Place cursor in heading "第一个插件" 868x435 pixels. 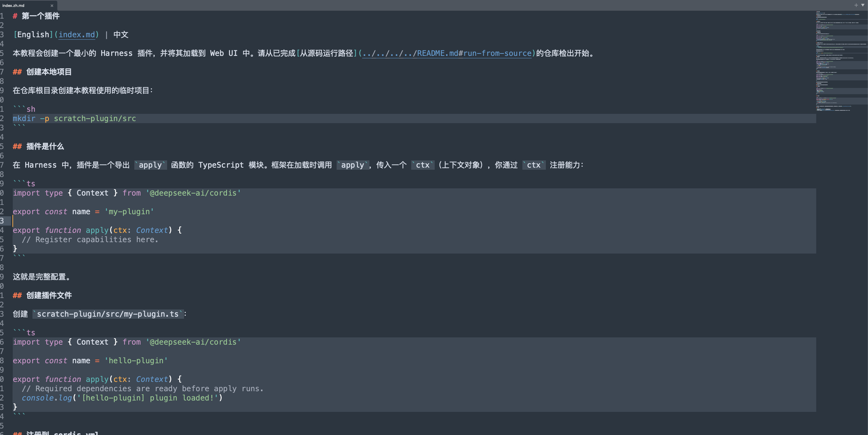41,16
